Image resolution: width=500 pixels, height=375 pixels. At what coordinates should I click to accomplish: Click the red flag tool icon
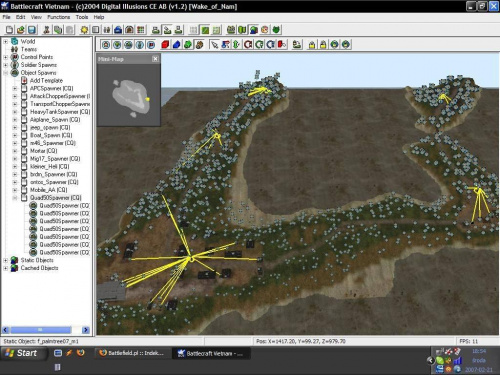coord(282,44)
